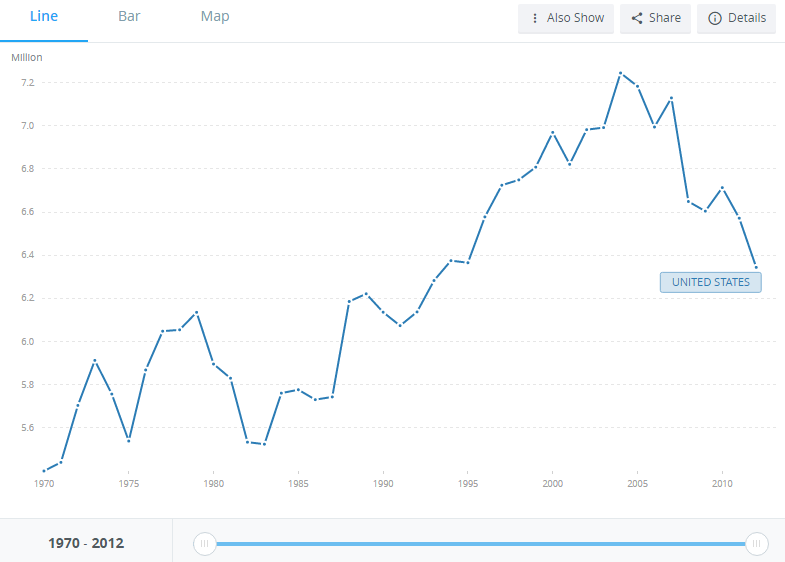Open the Details panel

pos(736,19)
